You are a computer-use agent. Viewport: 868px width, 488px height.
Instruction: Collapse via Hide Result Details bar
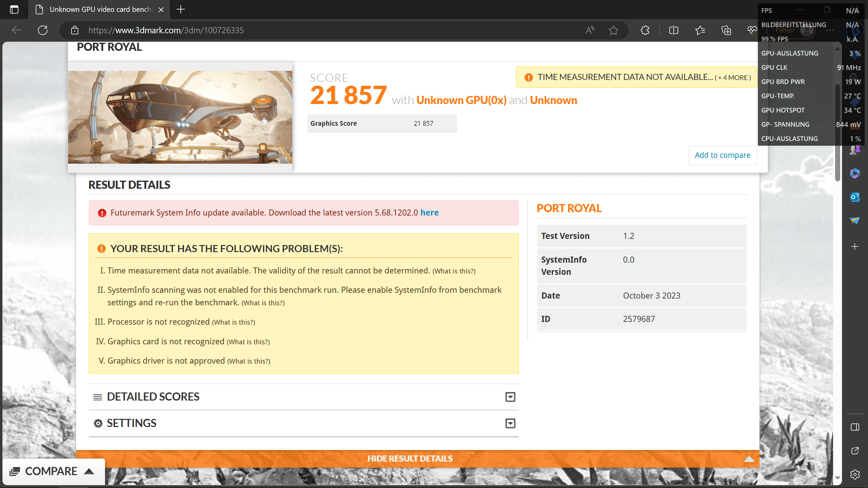(x=417, y=459)
